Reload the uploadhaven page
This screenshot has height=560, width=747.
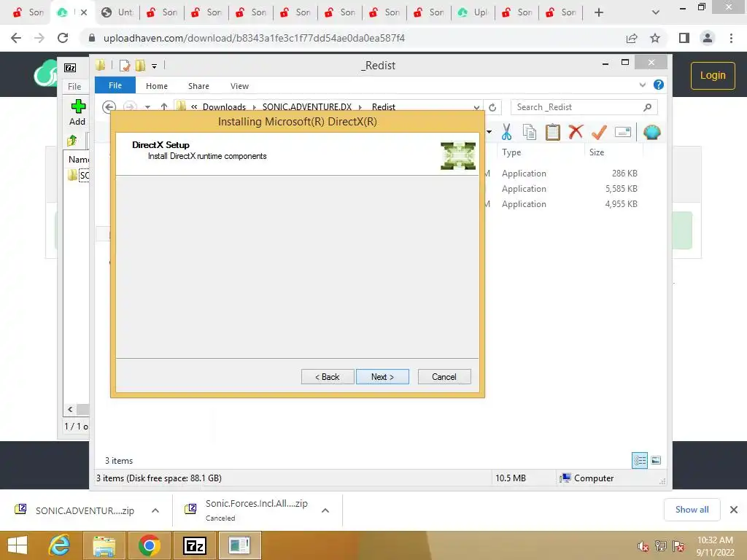[63, 38]
